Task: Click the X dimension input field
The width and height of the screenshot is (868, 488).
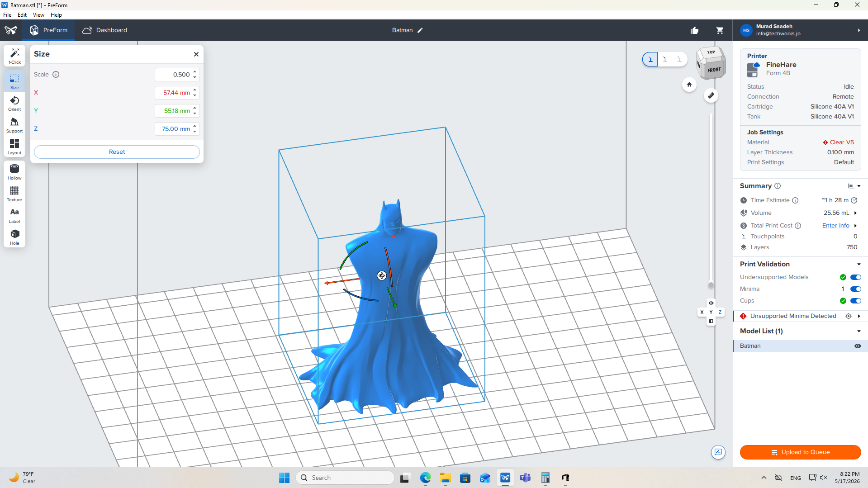Action: tap(177, 93)
